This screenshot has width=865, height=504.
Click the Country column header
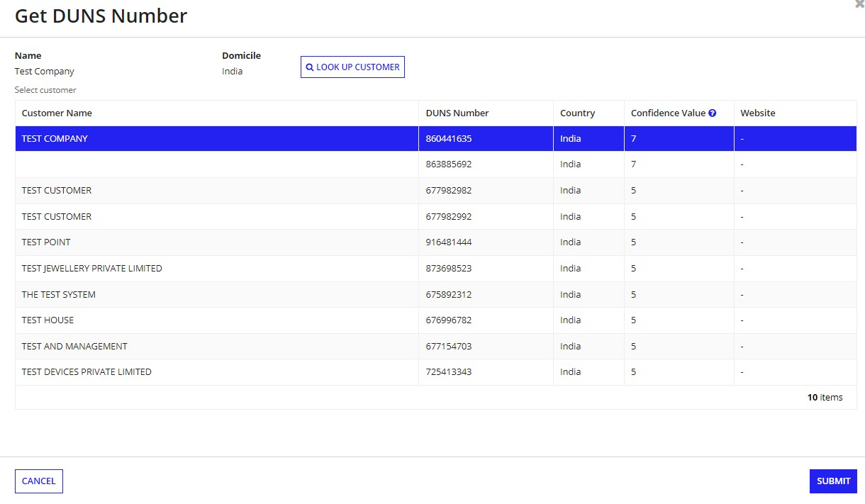578,113
